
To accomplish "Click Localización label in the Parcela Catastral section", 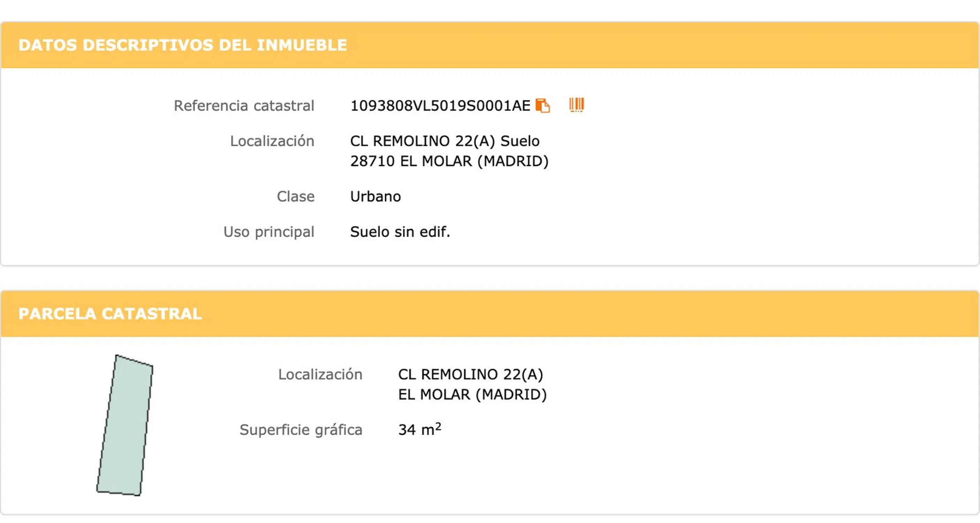I will pyautogui.click(x=320, y=374).
